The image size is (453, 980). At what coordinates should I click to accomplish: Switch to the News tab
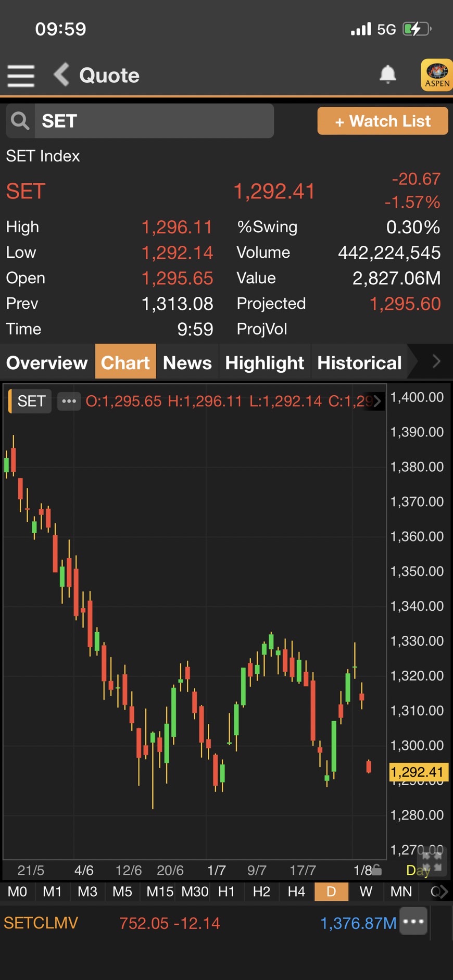click(187, 362)
